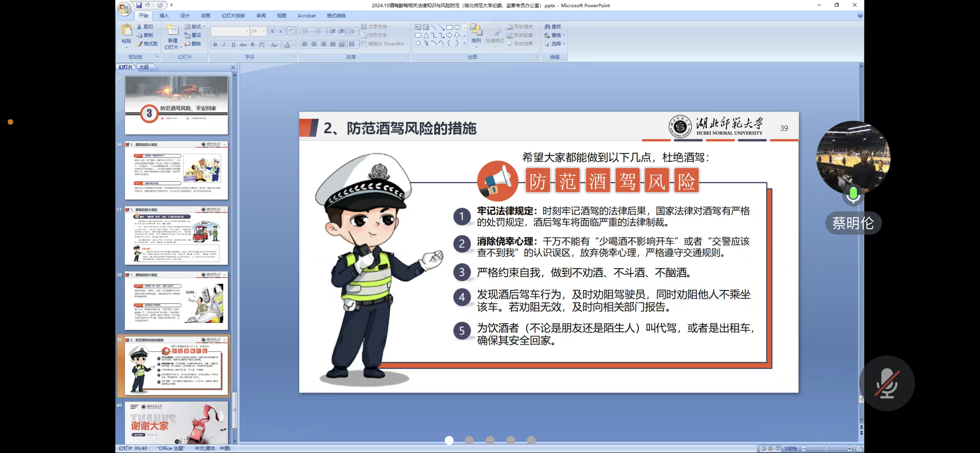This screenshot has height=453, width=980.
Task: Toggle the muted microphone button
Action: pos(887,383)
